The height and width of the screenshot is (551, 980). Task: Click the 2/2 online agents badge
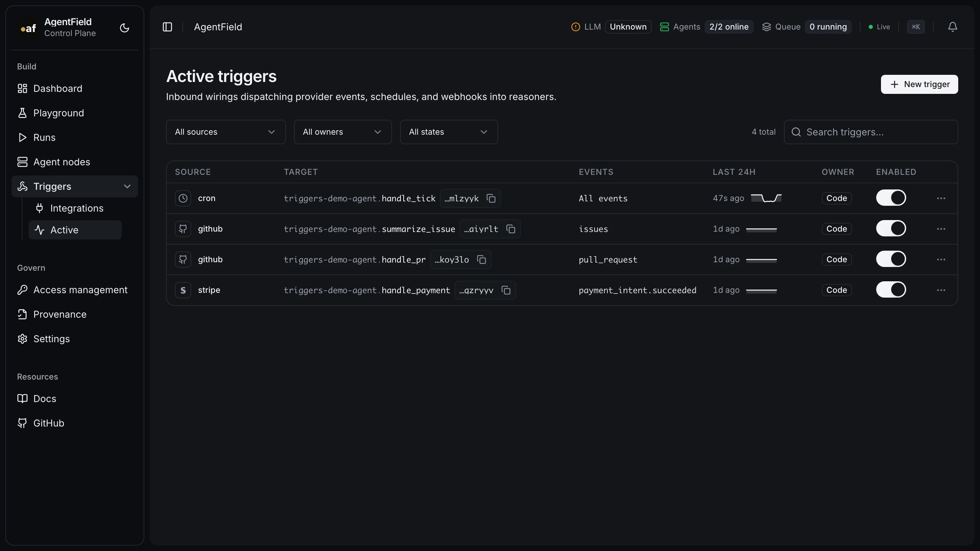tap(729, 27)
